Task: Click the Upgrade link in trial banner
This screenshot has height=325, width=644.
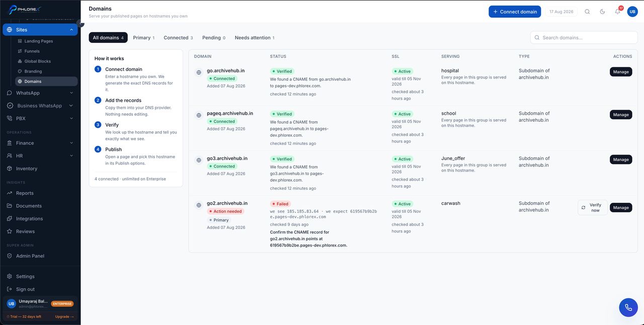Action: point(64,316)
